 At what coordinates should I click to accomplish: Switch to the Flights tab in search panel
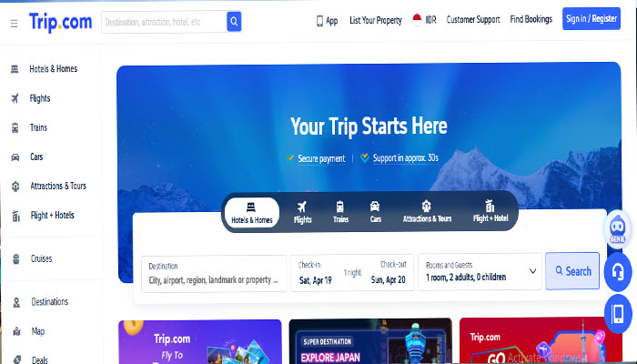302,212
